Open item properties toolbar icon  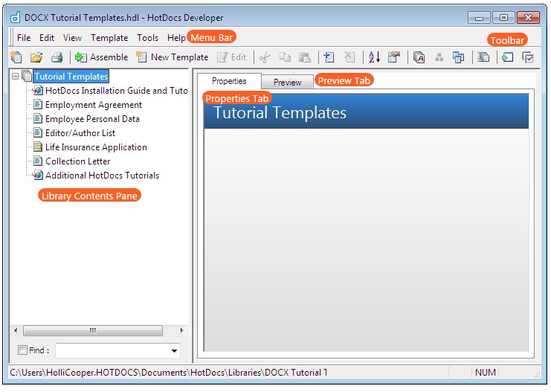[394, 57]
